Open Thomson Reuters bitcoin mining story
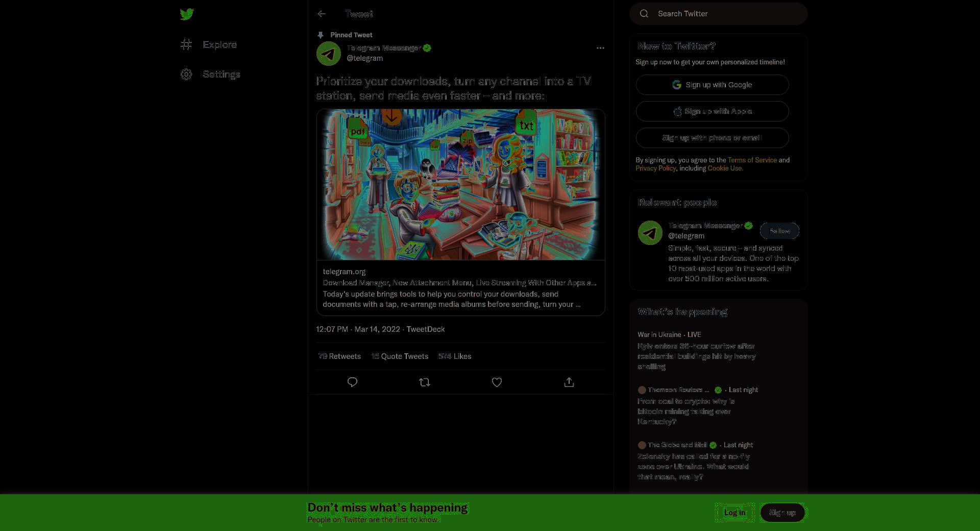The width and height of the screenshot is (980, 531). (686, 412)
